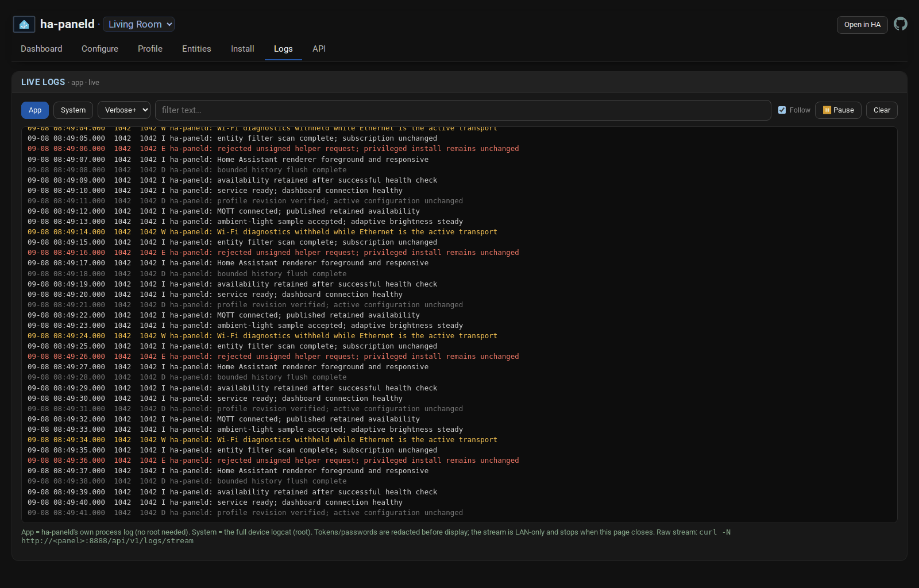This screenshot has height=588, width=919.
Task: Click renderer entry at 08:49:27.000
Action: click(228, 367)
